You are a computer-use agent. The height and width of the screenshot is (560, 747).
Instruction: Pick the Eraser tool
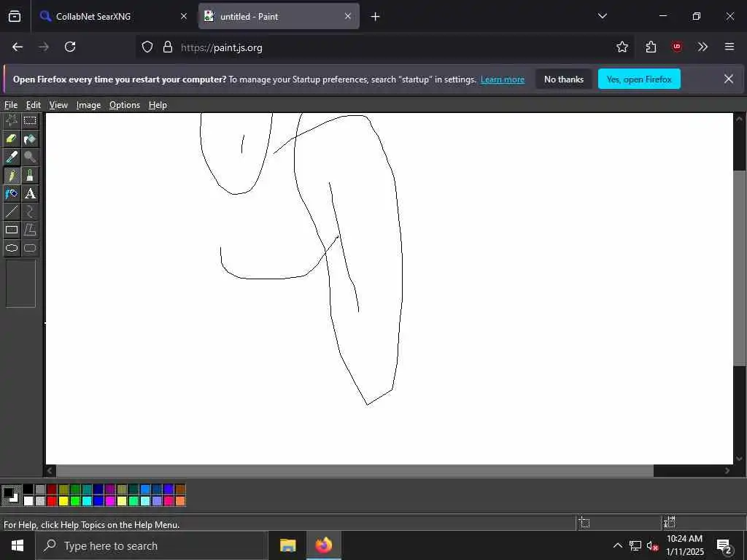click(12, 139)
